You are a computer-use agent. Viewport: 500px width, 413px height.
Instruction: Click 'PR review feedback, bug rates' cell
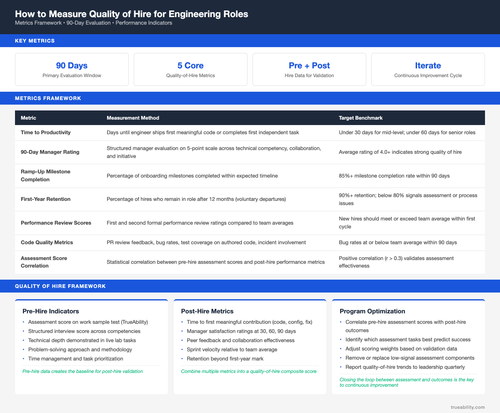pos(206,242)
